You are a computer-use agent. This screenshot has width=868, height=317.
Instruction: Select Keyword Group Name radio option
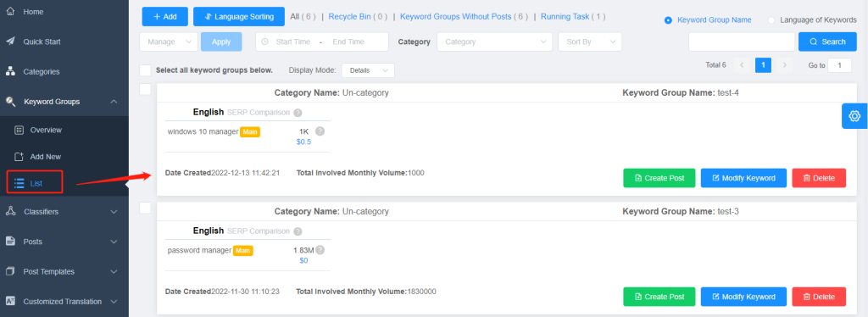tap(668, 19)
